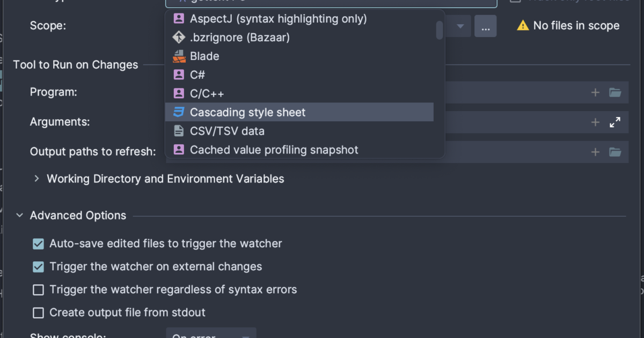Insert macro in Arguments field

pyautogui.click(x=595, y=122)
